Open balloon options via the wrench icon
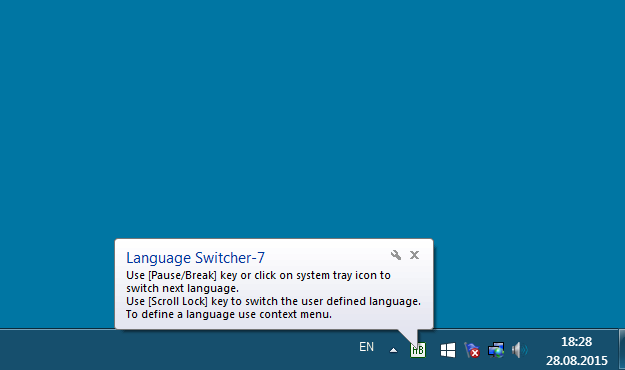The image size is (625, 370). click(396, 255)
